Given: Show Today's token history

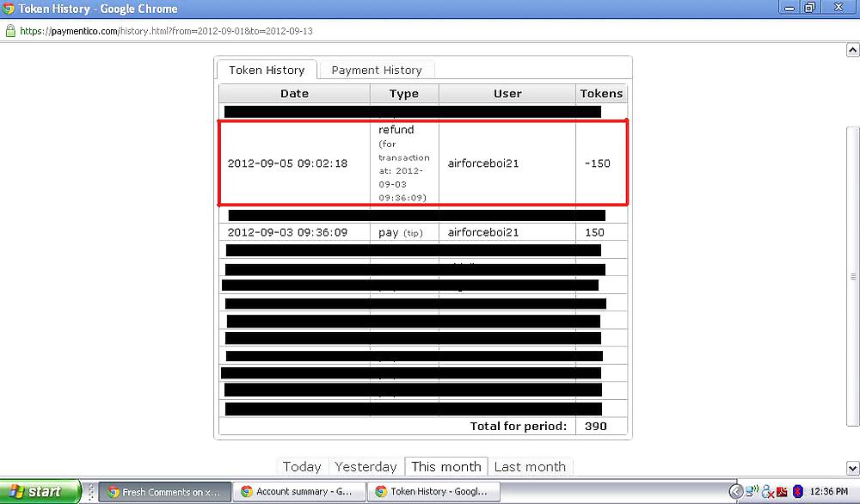Looking at the screenshot, I should pos(302,466).
